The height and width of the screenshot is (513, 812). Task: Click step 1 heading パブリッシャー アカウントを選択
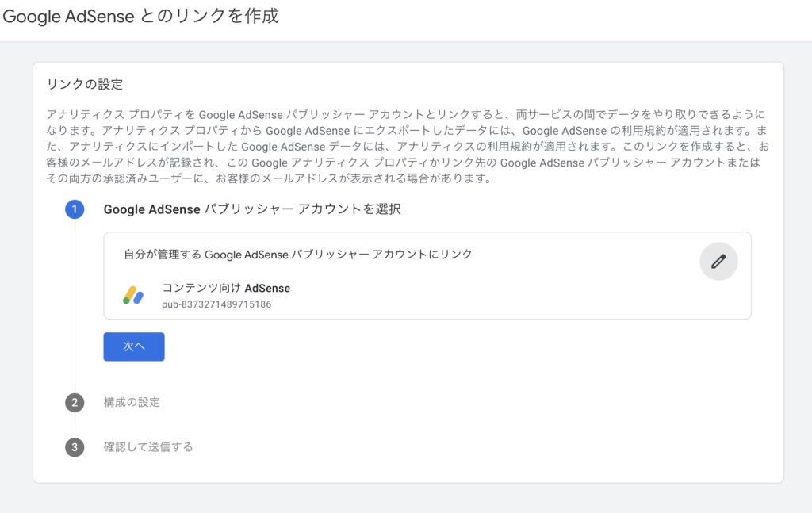click(252, 209)
